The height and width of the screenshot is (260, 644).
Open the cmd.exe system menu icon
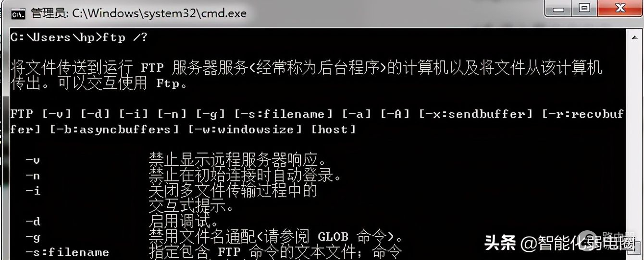(18, 13)
